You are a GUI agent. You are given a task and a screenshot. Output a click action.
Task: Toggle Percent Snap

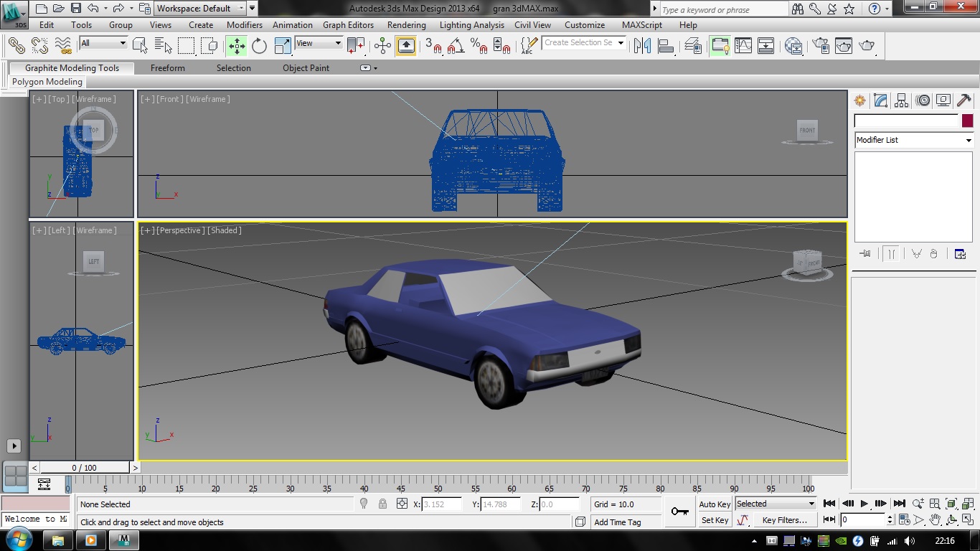(x=479, y=45)
